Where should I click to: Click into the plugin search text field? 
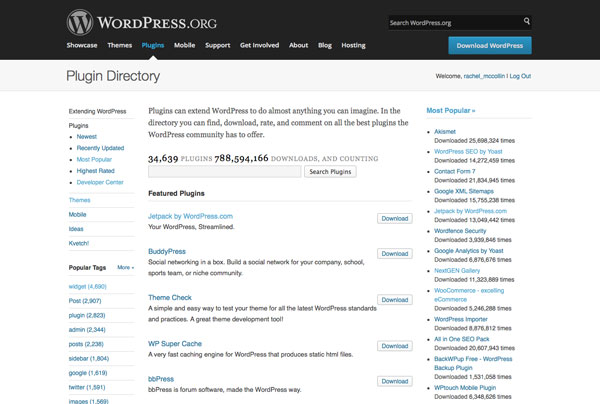pos(225,172)
